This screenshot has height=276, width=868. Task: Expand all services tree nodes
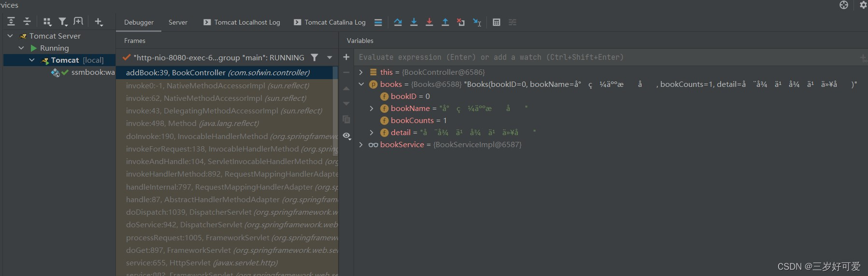[11, 22]
